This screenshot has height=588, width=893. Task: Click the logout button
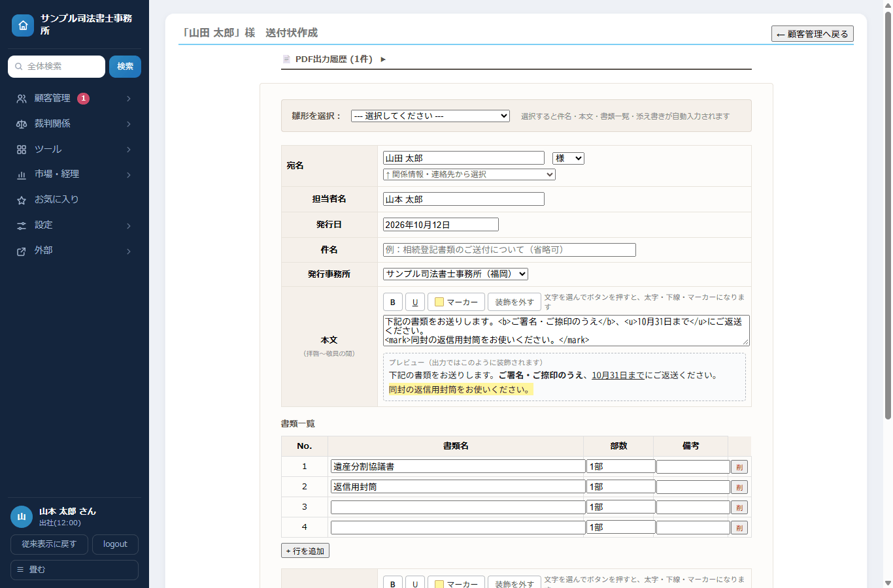click(115, 544)
